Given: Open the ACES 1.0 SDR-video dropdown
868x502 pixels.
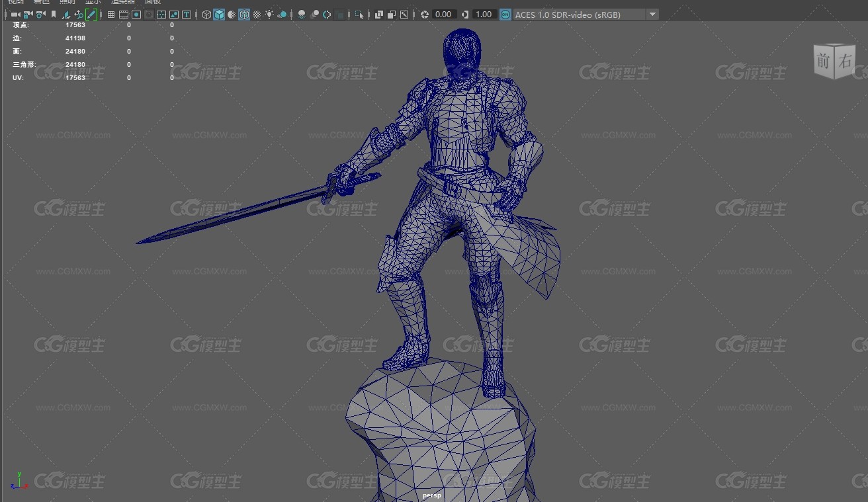Looking at the screenshot, I should [x=586, y=15].
